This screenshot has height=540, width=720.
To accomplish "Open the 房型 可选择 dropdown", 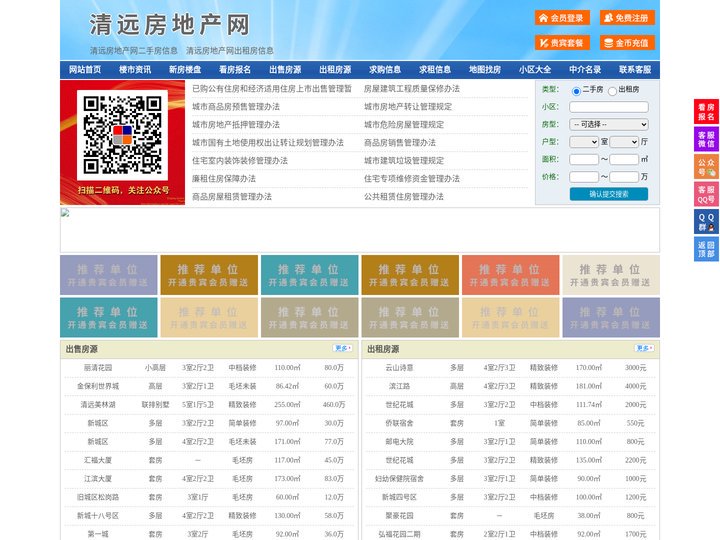I will (x=609, y=124).
